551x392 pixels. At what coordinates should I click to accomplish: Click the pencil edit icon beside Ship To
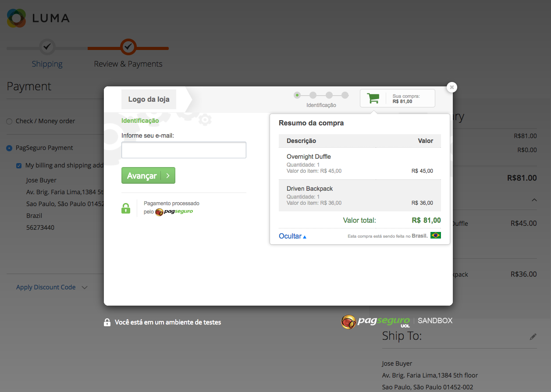[x=533, y=337]
